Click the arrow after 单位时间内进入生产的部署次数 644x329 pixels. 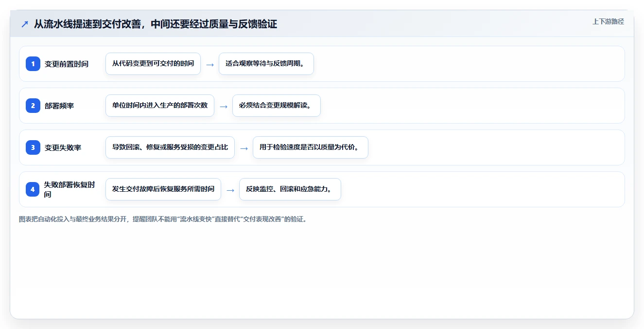coord(224,106)
